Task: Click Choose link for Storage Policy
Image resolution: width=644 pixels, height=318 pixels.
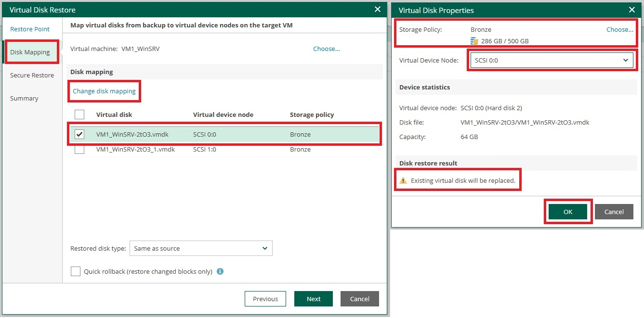Action: point(619,29)
